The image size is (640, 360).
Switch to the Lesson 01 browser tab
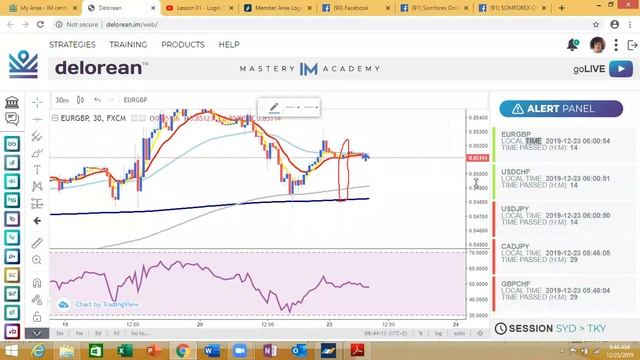click(x=198, y=8)
